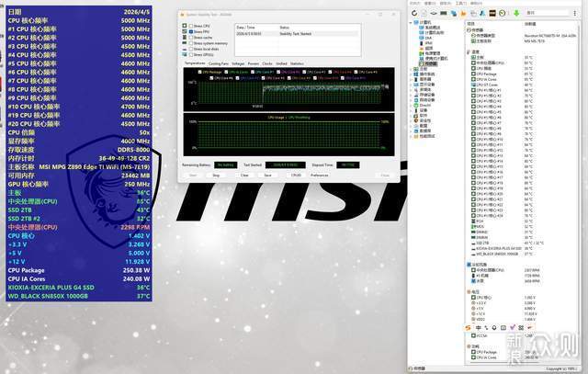The height and width of the screenshot is (374, 588).
Task: Click the Windows logo icon for 操作系统
Action: 416,74
